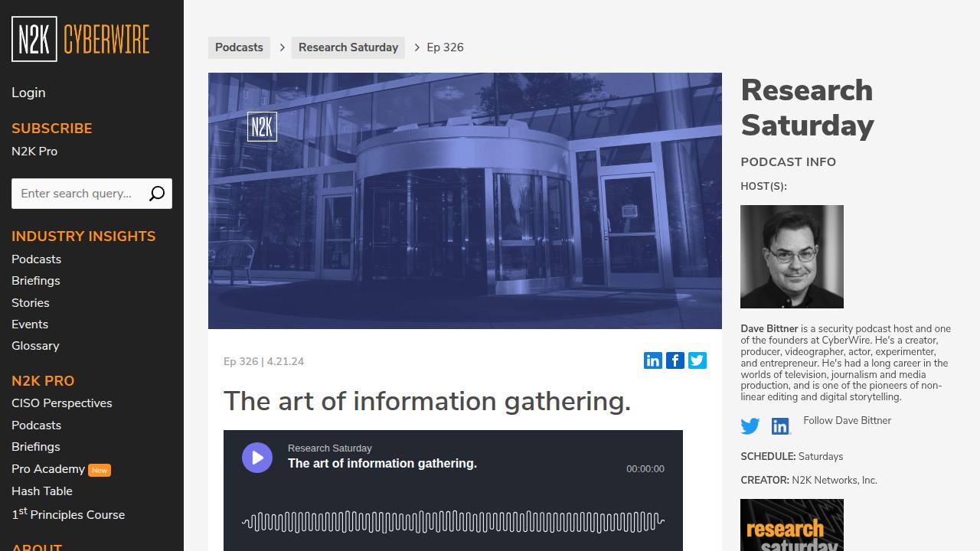Click the Ep 326 breadcrumb text
Viewport: 980px width, 551px height.
[x=445, y=47]
